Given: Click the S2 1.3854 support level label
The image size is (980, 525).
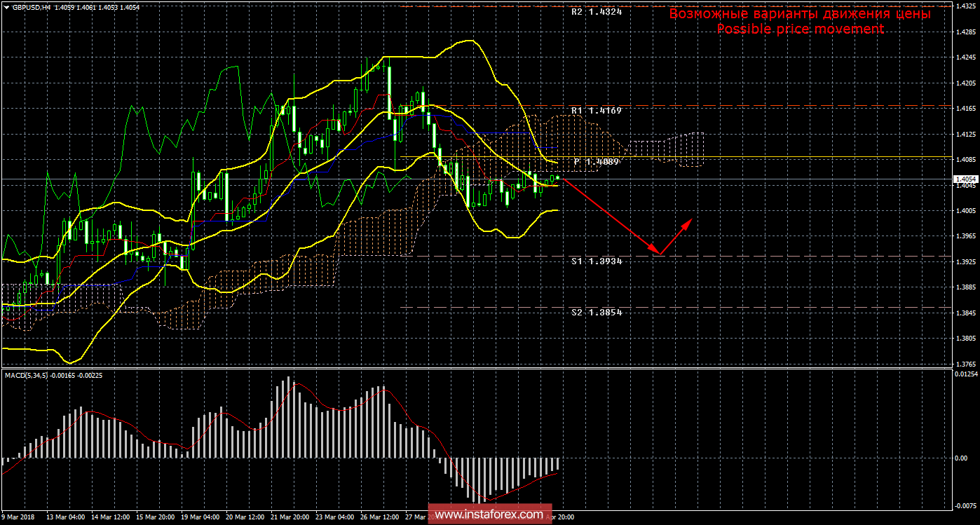Looking at the screenshot, I should point(596,312).
